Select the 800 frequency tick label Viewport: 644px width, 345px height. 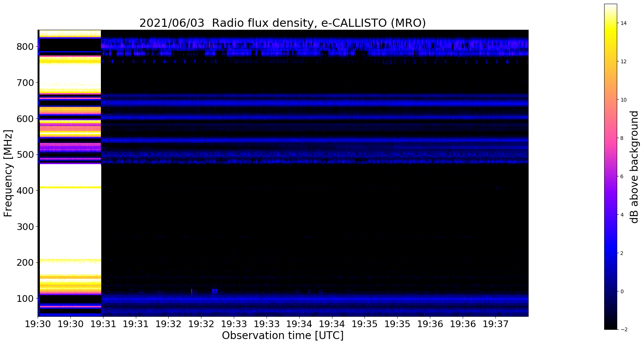26,47
